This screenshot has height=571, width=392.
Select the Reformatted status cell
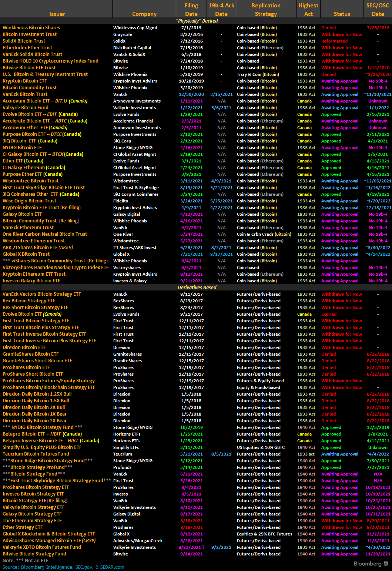[x=334, y=41]
